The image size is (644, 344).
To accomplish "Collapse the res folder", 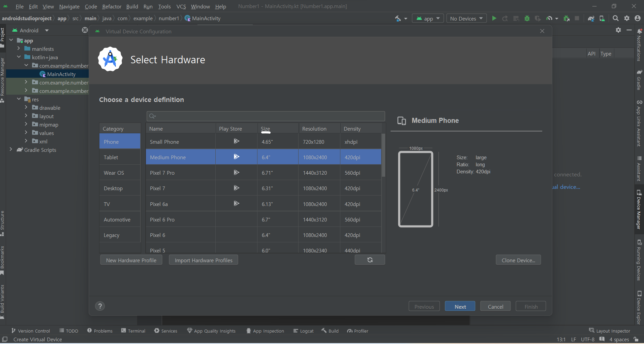I will pos(19,99).
